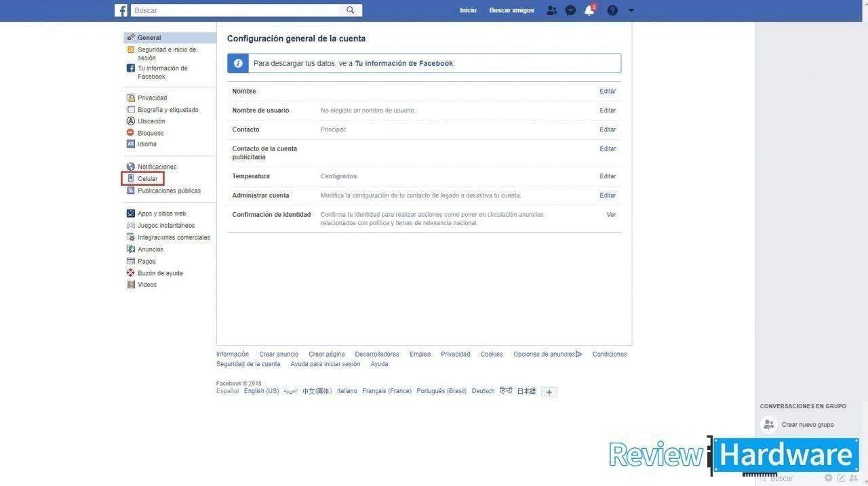
Task: Click the Seguridad e inicio de sesión icon
Action: 131,50
